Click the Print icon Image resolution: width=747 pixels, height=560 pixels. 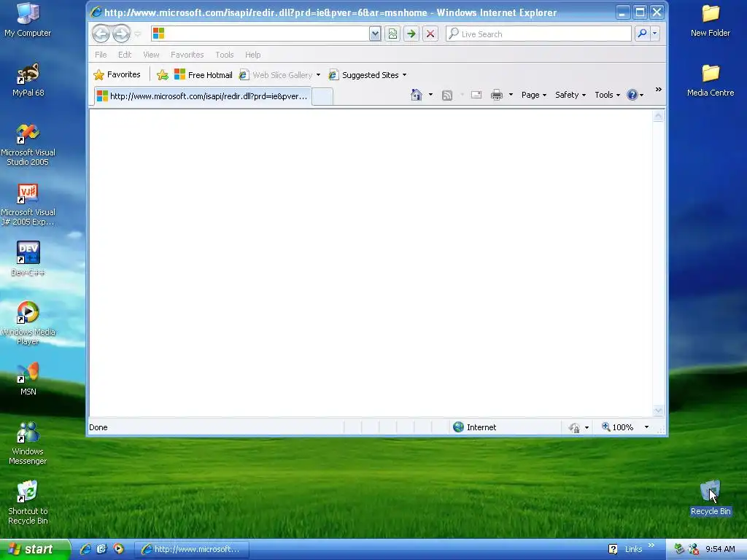coord(496,95)
